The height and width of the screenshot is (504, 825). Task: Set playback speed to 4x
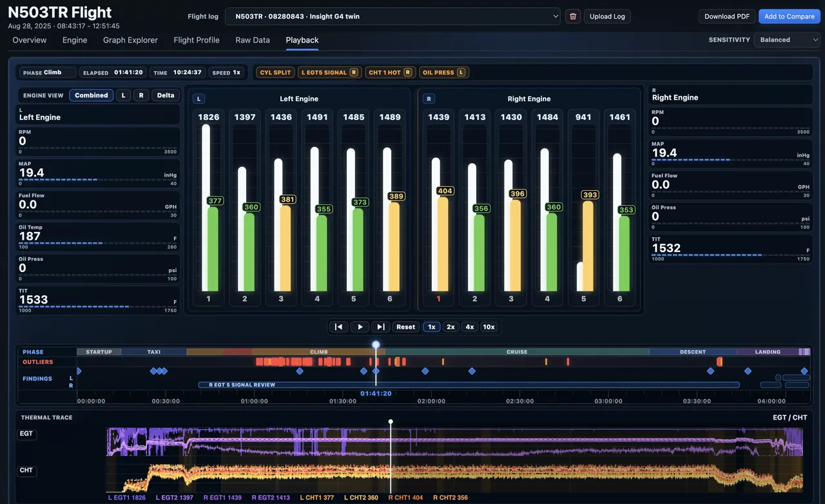tap(470, 327)
